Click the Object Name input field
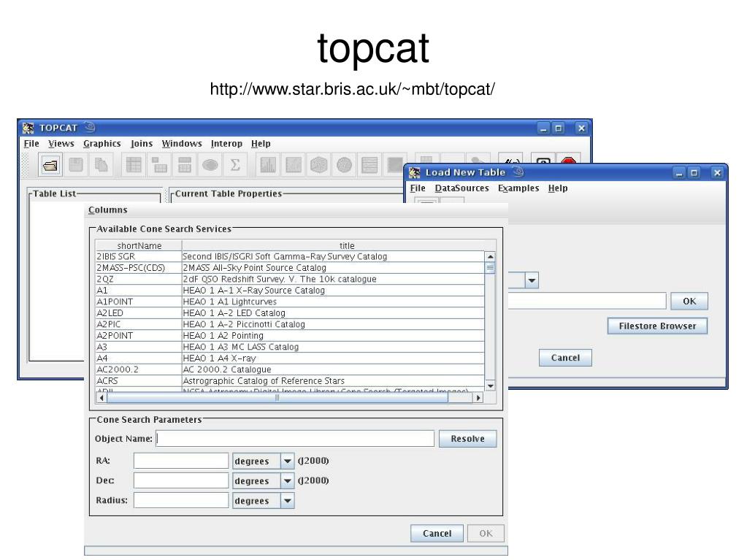747x560 pixels. 295,439
